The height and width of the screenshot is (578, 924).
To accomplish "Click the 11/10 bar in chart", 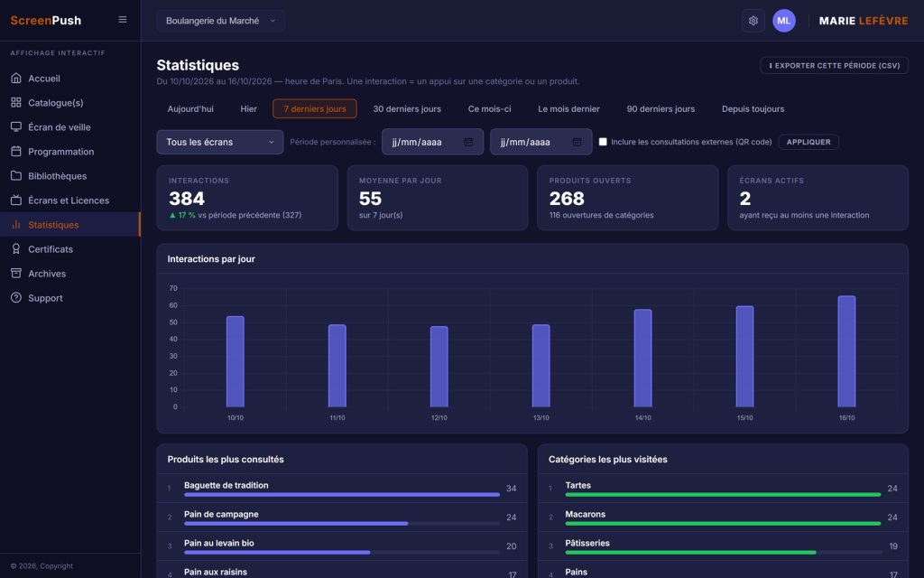I will (337, 366).
